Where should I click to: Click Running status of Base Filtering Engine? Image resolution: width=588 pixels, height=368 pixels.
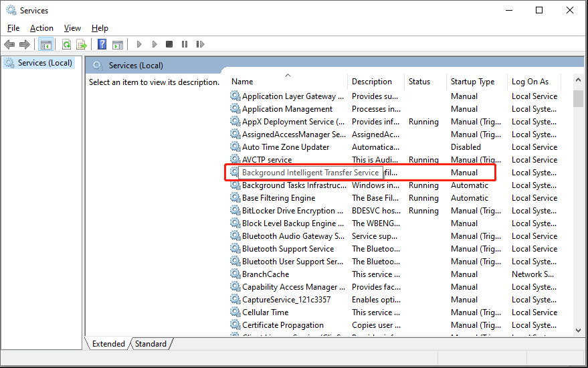tap(423, 198)
